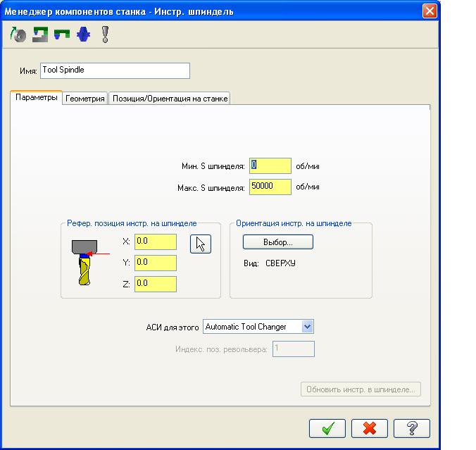Click the Индекс. поз. револьвера field
This screenshot has width=476, height=450.
click(x=294, y=349)
